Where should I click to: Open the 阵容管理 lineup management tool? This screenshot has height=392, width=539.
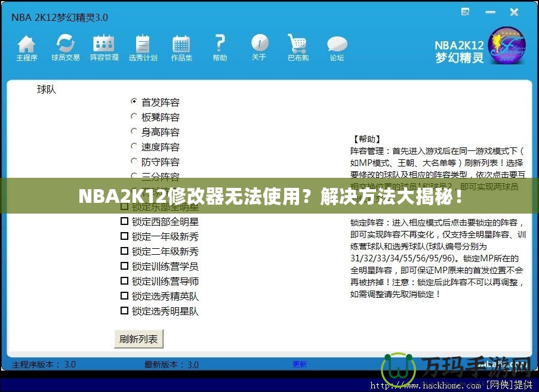click(x=104, y=48)
